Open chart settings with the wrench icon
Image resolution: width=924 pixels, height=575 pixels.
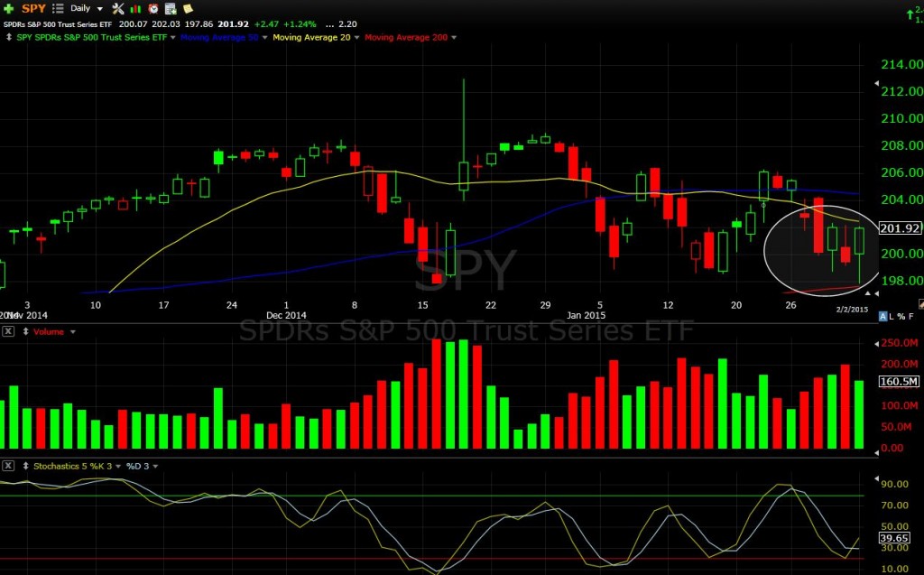[118, 8]
